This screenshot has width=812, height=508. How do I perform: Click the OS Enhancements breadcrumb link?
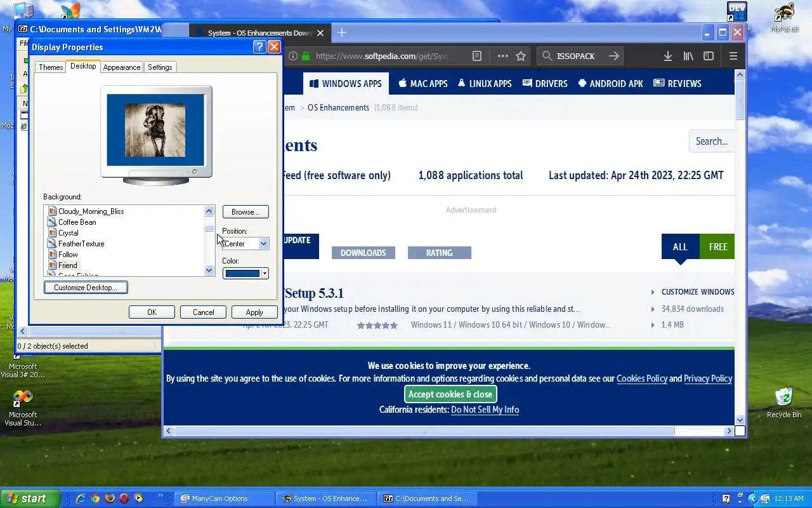pos(338,107)
